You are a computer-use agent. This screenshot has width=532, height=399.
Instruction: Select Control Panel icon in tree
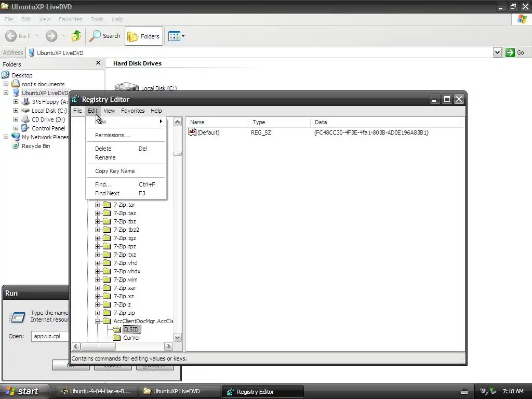click(25, 128)
